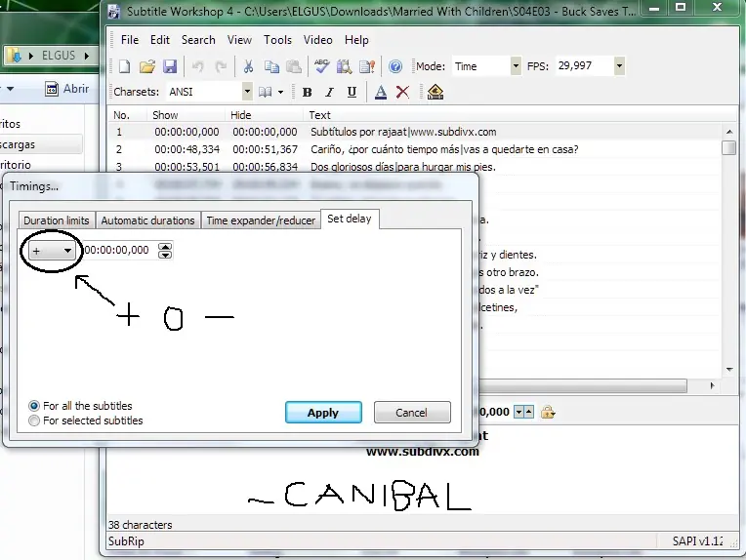Click the delay time spinner arrows

(165, 251)
